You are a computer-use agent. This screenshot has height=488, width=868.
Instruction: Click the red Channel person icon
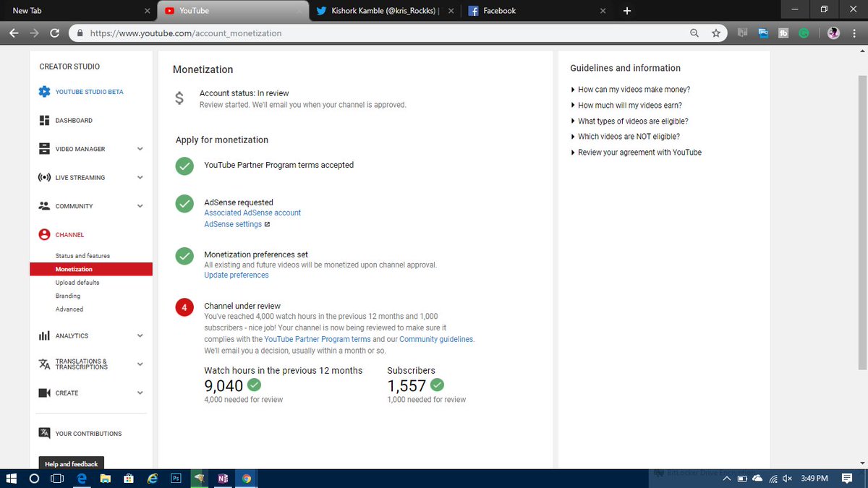click(44, 235)
